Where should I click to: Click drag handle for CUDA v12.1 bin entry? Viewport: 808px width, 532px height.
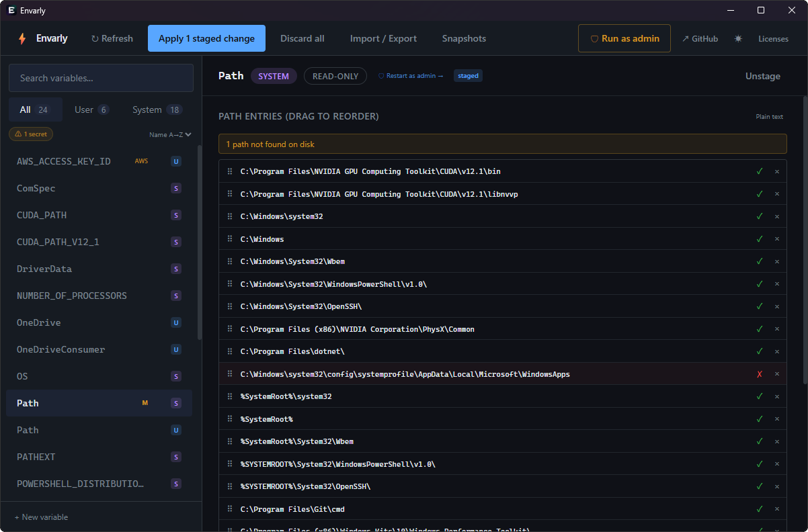point(230,171)
